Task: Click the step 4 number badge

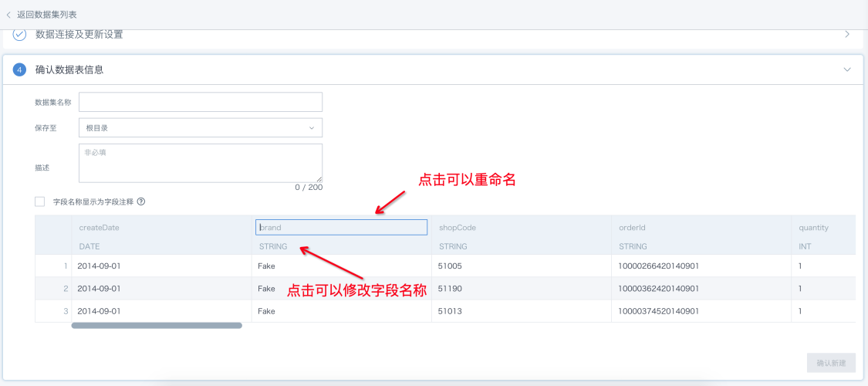Action: (19, 69)
